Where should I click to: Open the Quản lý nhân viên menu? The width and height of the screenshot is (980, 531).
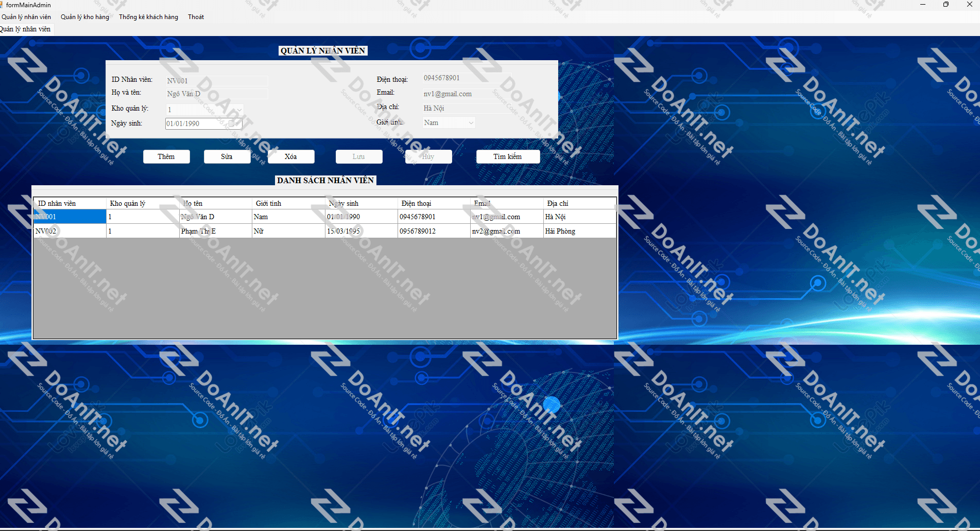coord(26,17)
